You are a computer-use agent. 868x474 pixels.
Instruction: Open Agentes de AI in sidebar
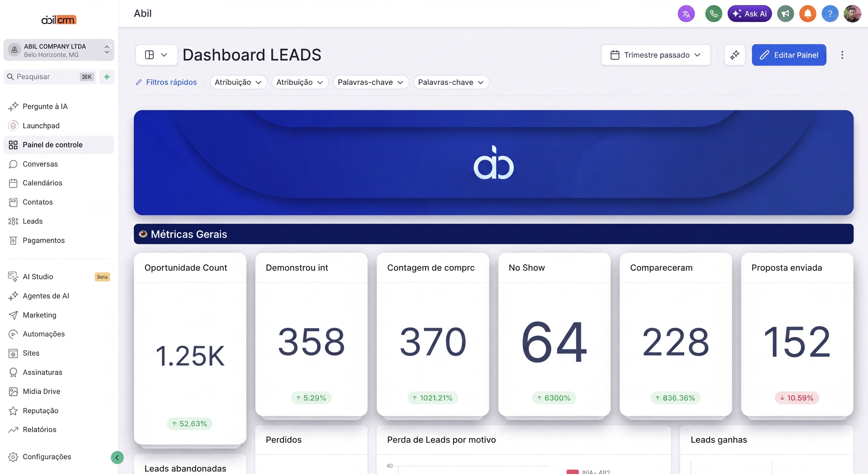coord(59,296)
